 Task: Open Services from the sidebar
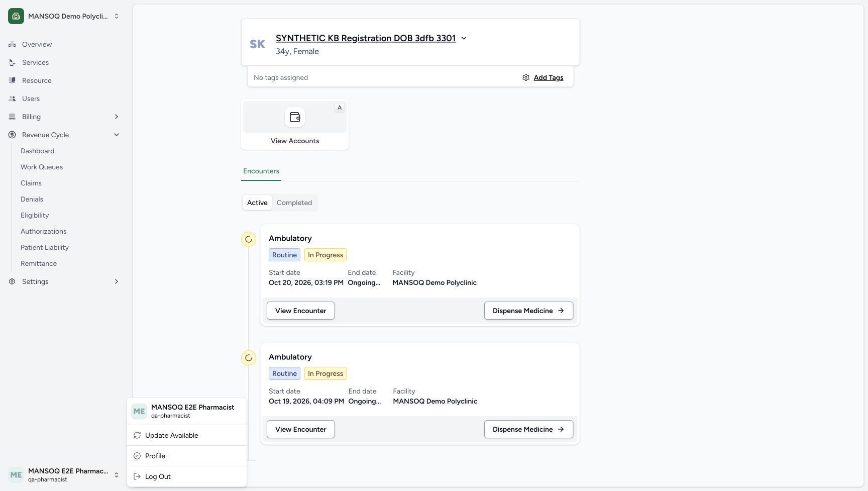point(64,62)
